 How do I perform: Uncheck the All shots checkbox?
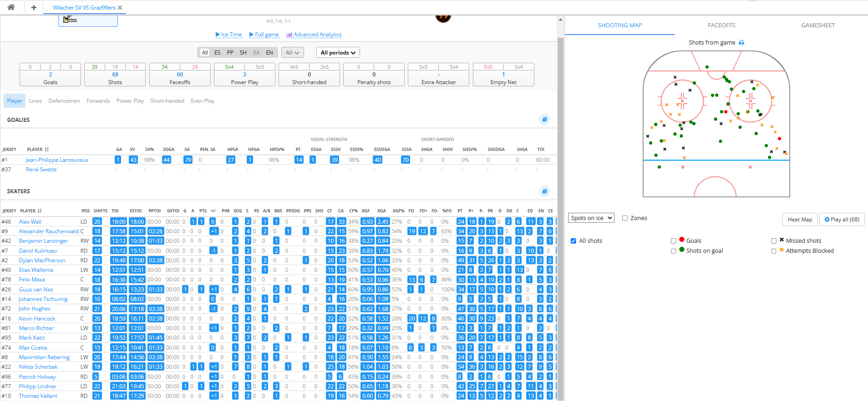click(574, 241)
